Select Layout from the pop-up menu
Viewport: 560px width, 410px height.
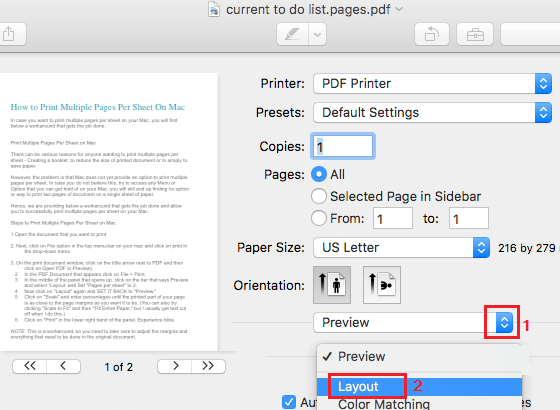click(x=419, y=386)
